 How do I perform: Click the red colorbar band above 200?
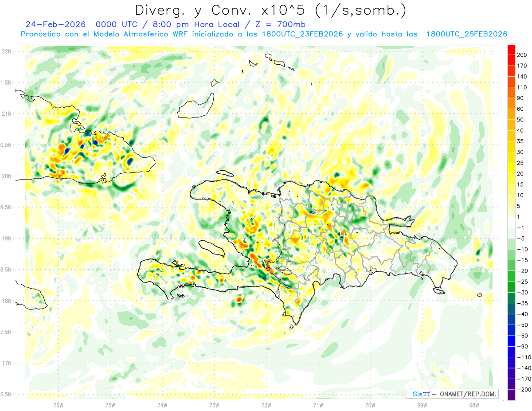(x=511, y=49)
